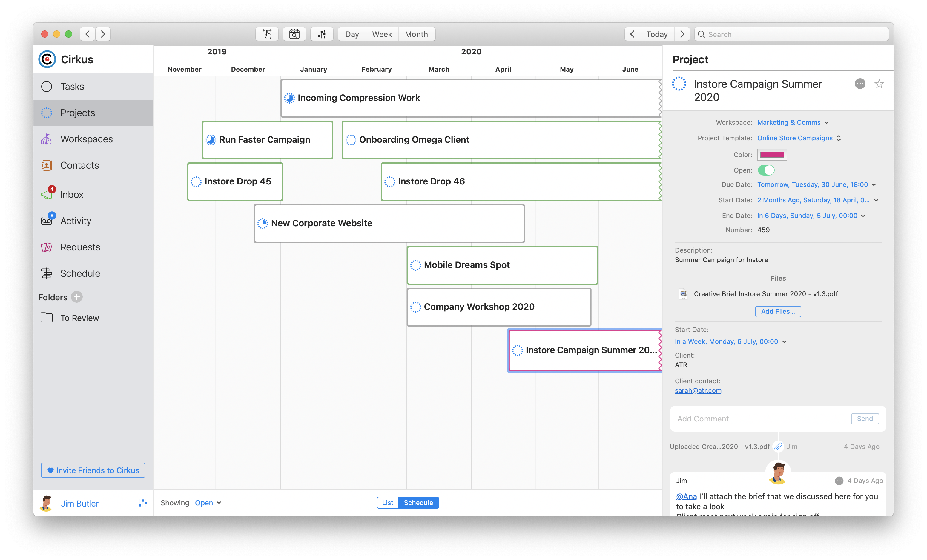Toggle status circle of New Corporate Website
This screenshot has height=560, width=927.
[x=263, y=223]
